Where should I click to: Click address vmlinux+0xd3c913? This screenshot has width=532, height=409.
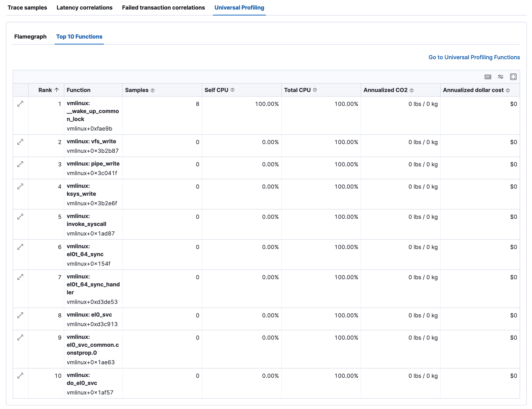tap(92, 324)
